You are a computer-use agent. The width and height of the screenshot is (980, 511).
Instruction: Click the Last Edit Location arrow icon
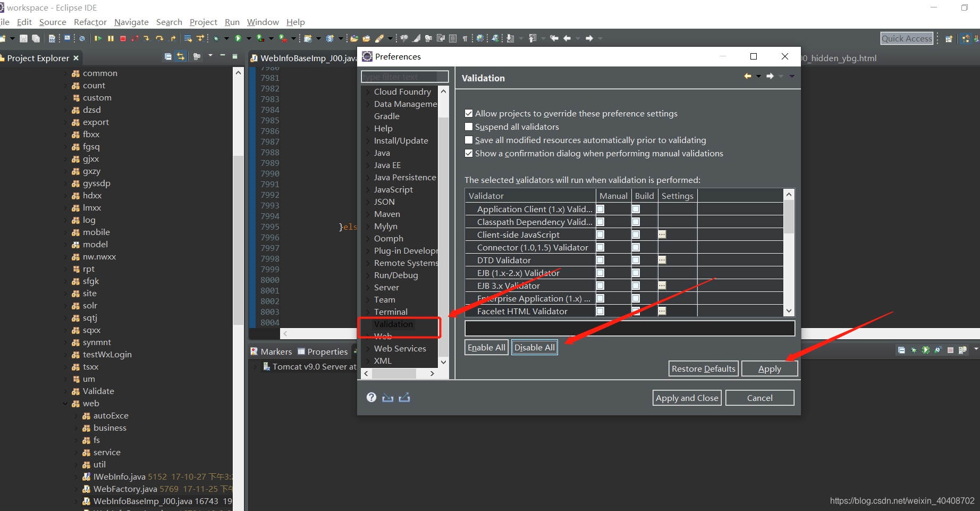[x=554, y=38]
